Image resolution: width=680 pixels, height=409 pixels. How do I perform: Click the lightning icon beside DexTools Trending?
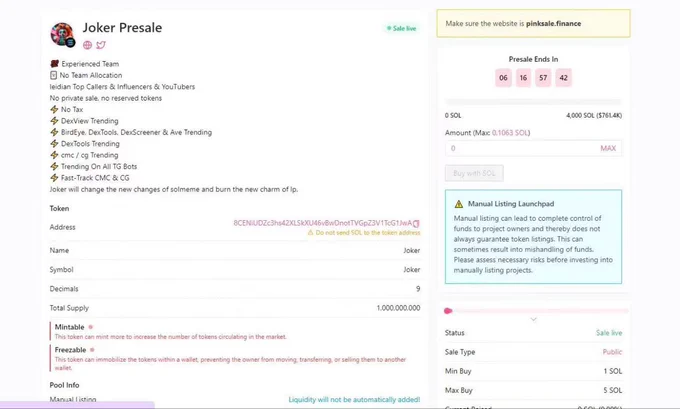54,144
